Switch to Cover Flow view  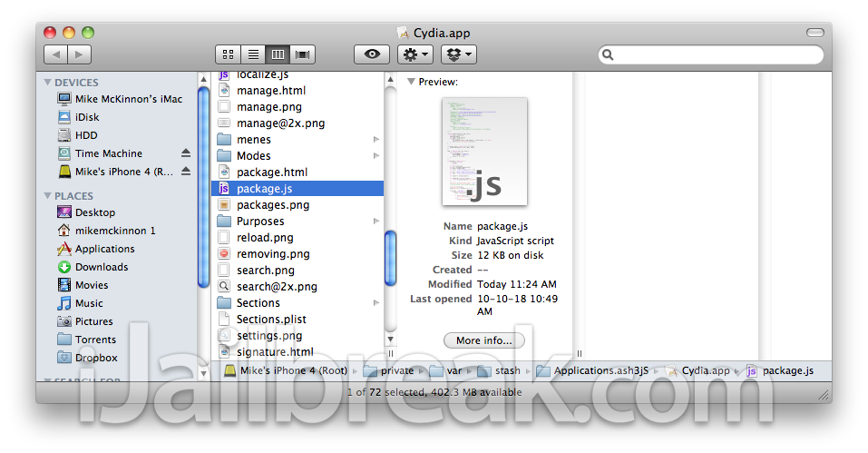point(303,54)
